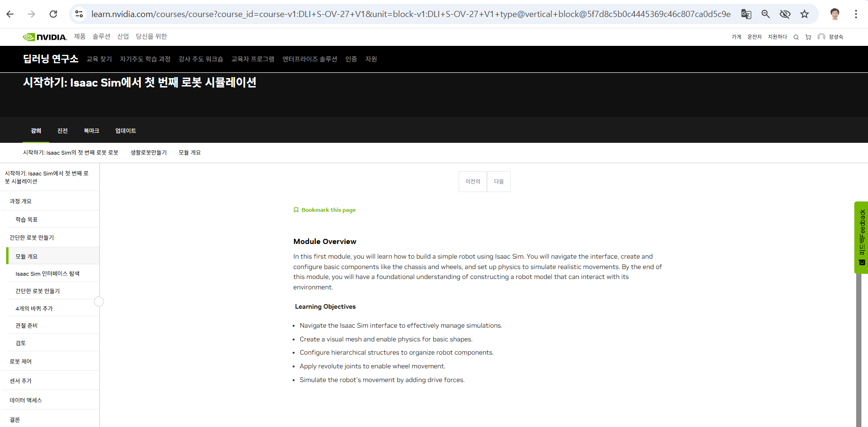Go back with the browser back arrow
The width and height of the screenshot is (868, 427).
tap(10, 14)
